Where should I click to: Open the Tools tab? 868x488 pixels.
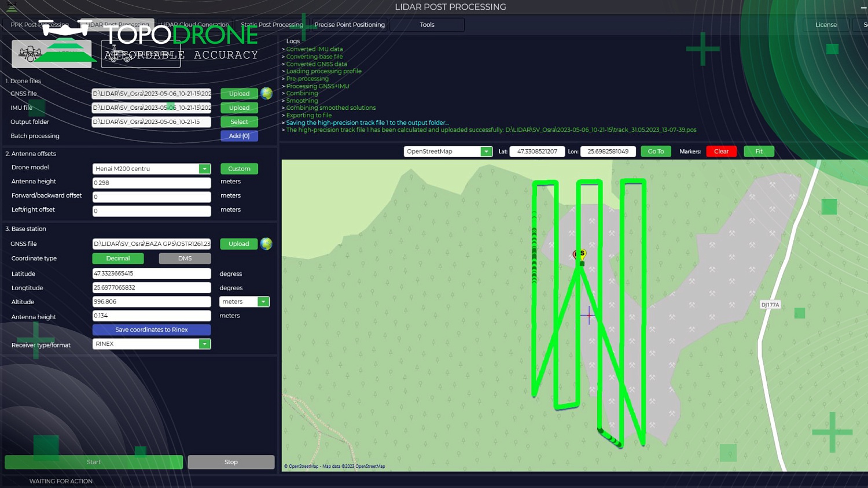click(x=427, y=25)
